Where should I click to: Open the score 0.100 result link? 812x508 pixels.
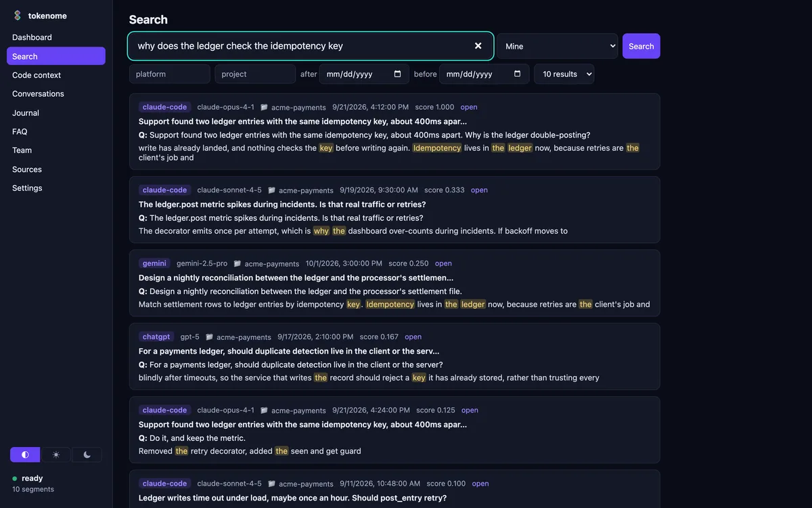[x=480, y=484]
